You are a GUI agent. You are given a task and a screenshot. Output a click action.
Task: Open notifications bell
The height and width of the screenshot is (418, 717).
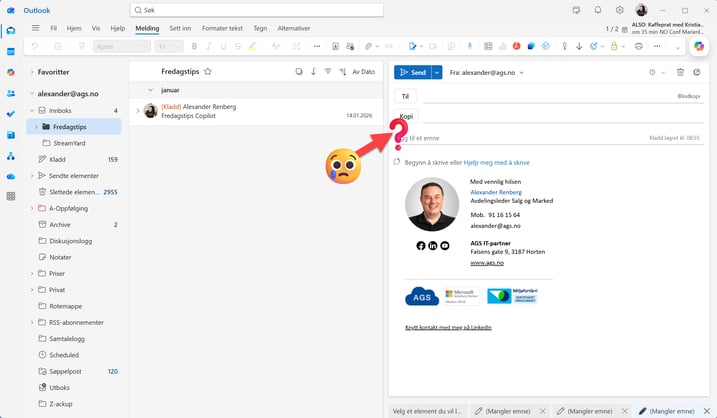pyautogui.click(x=598, y=10)
